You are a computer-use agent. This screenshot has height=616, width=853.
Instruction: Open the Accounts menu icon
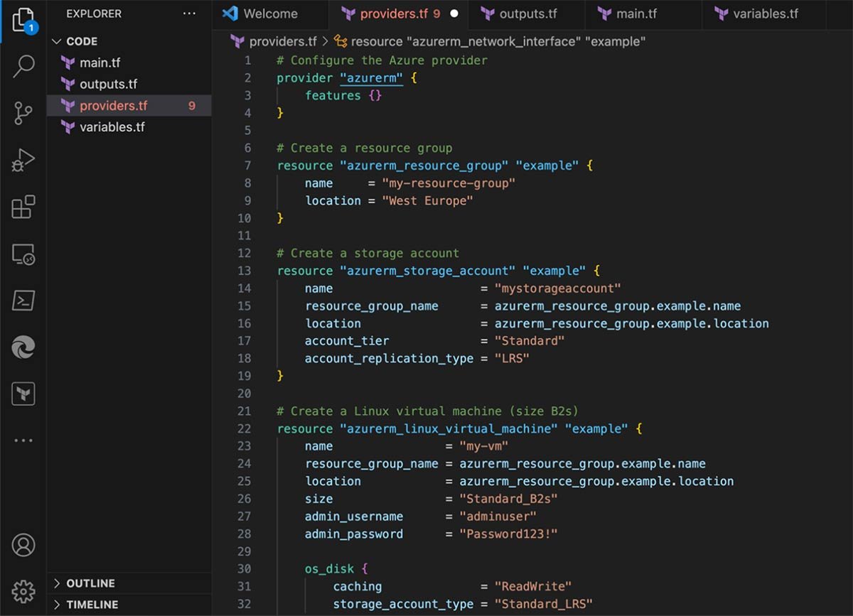[x=23, y=545]
